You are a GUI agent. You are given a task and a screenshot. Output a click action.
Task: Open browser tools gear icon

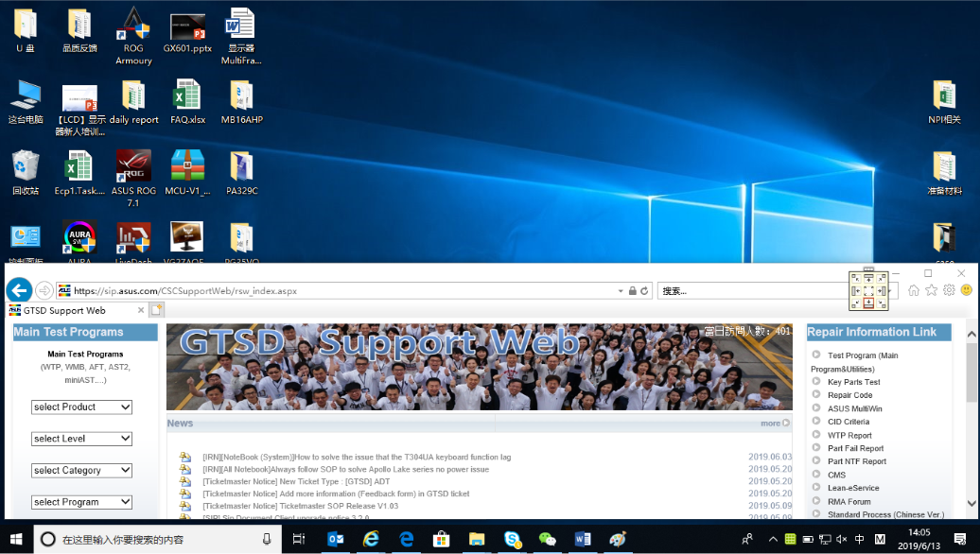(949, 290)
